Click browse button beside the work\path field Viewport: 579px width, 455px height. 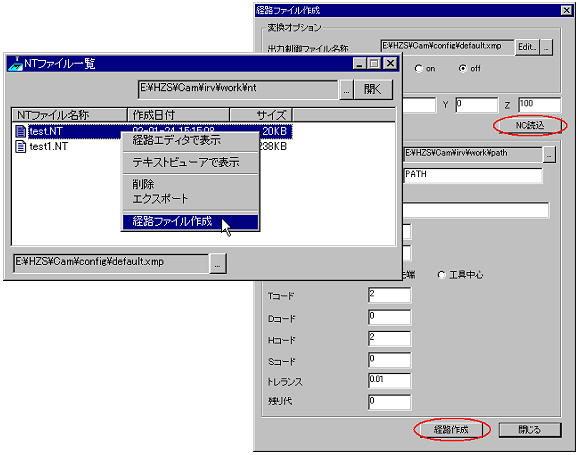549,154
